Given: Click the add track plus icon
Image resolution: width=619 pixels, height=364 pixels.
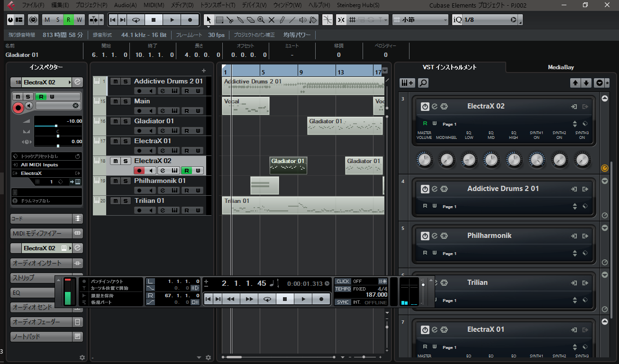Looking at the screenshot, I should pyautogui.click(x=204, y=70).
